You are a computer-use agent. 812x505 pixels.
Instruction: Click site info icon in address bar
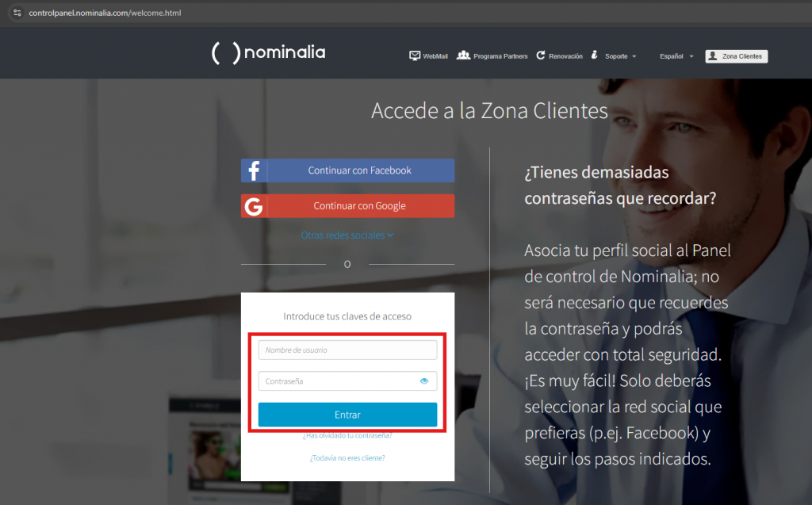[17, 13]
